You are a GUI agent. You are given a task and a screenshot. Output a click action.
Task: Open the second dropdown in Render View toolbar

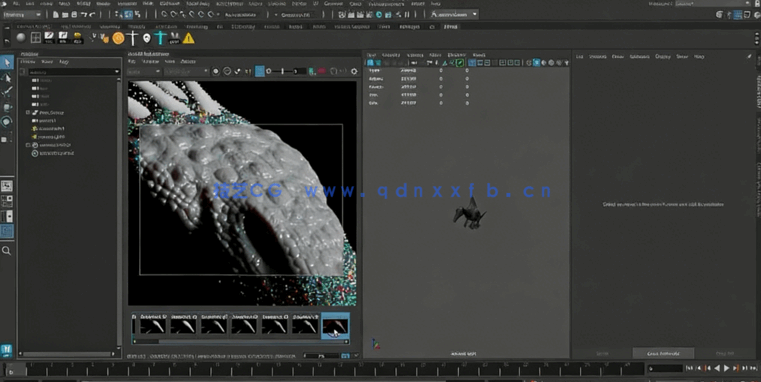click(x=186, y=71)
